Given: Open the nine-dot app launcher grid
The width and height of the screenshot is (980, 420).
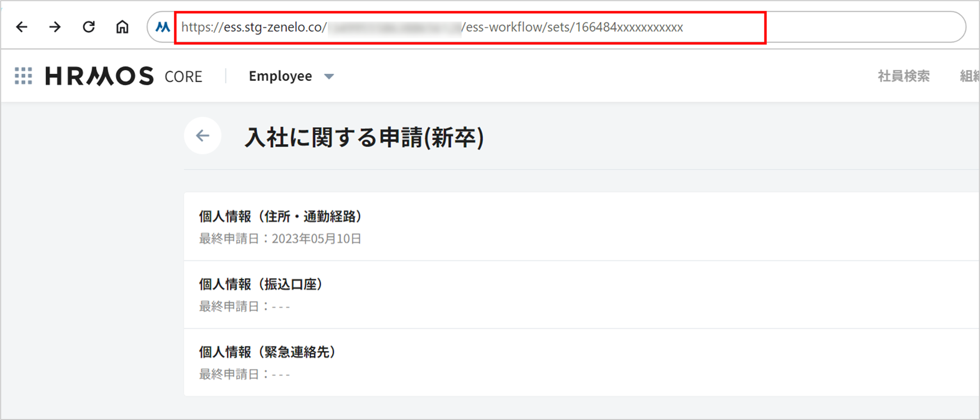Looking at the screenshot, I should [x=23, y=76].
